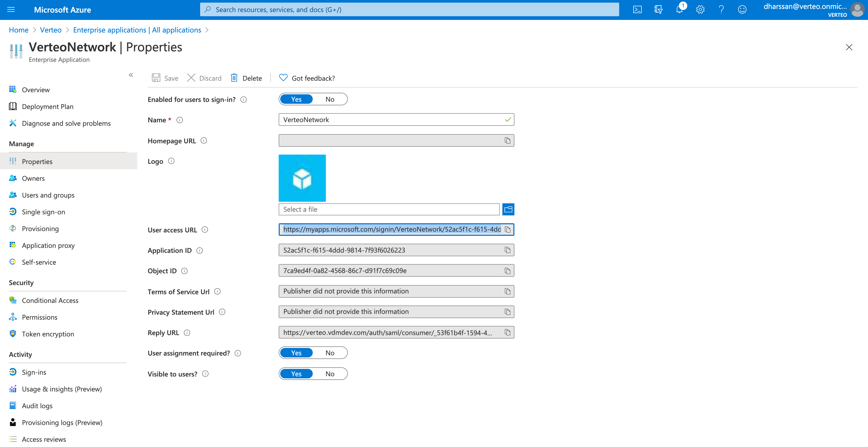
Task: Delete the enterprise application
Action: 246,78
